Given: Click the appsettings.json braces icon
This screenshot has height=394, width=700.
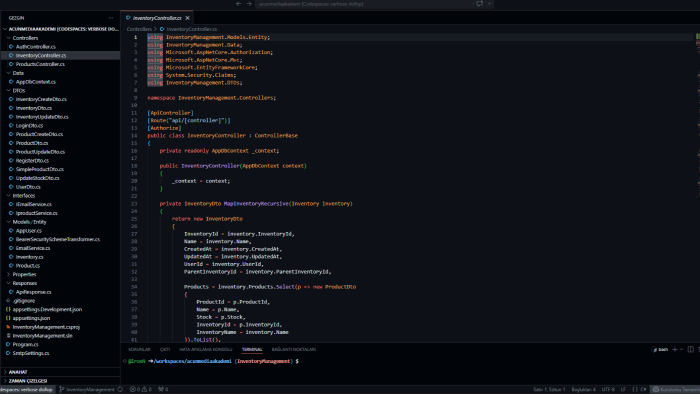Looking at the screenshot, I should pos(8,318).
